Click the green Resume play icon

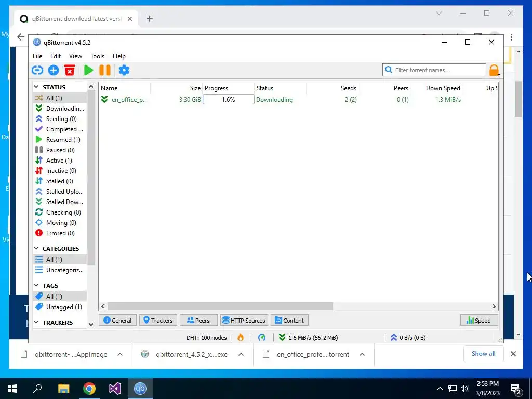88,70
